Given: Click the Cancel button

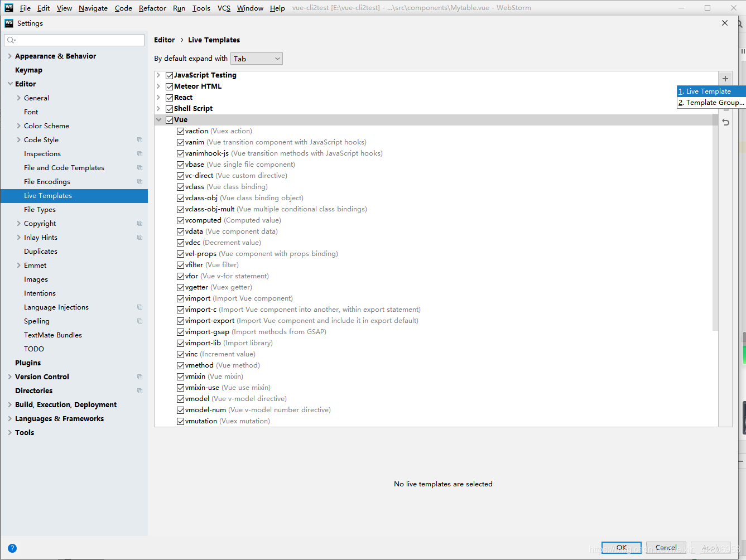Looking at the screenshot, I should (666, 548).
